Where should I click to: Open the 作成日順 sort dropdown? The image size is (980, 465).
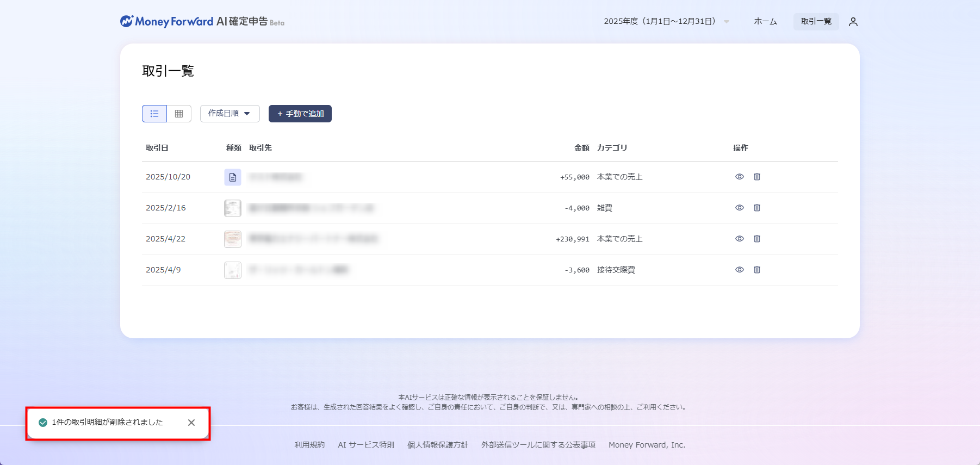[230, 114]
